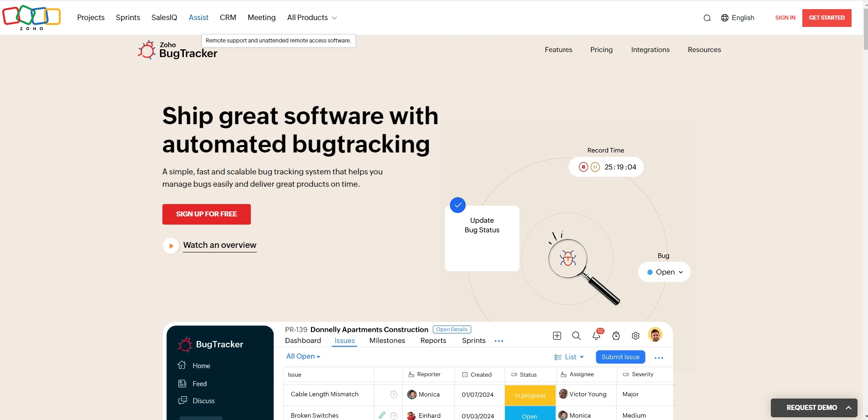Go to the Features page
This screenshot has height=420, width=868.
coord(558,50)
